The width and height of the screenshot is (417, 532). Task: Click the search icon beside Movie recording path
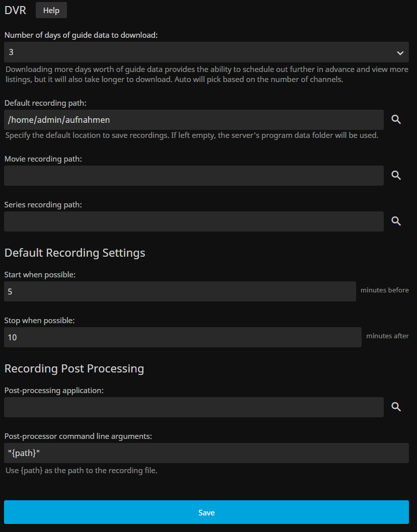point(396,176)
